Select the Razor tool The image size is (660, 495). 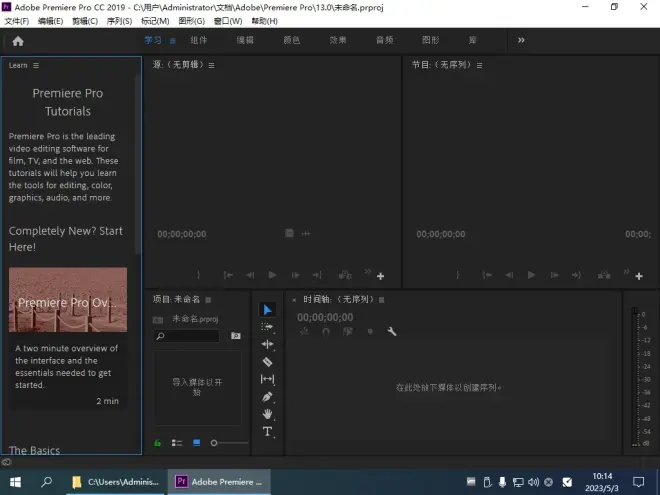click(267, 362)
